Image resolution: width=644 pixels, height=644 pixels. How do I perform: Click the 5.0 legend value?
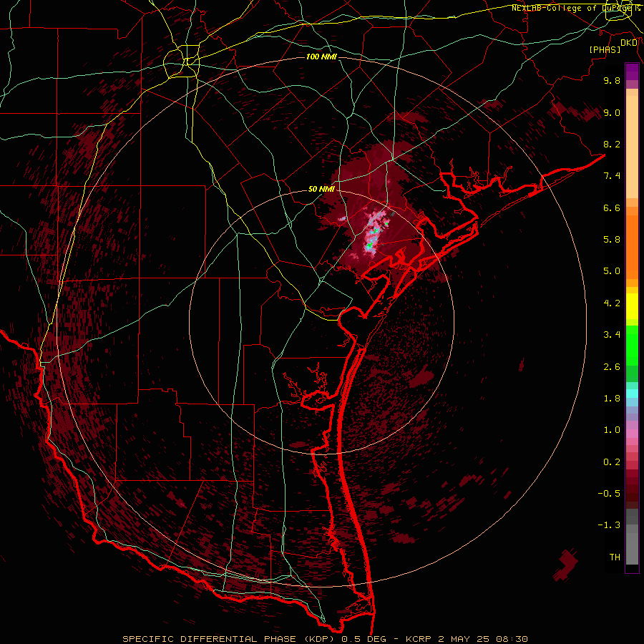coord(612,271)
